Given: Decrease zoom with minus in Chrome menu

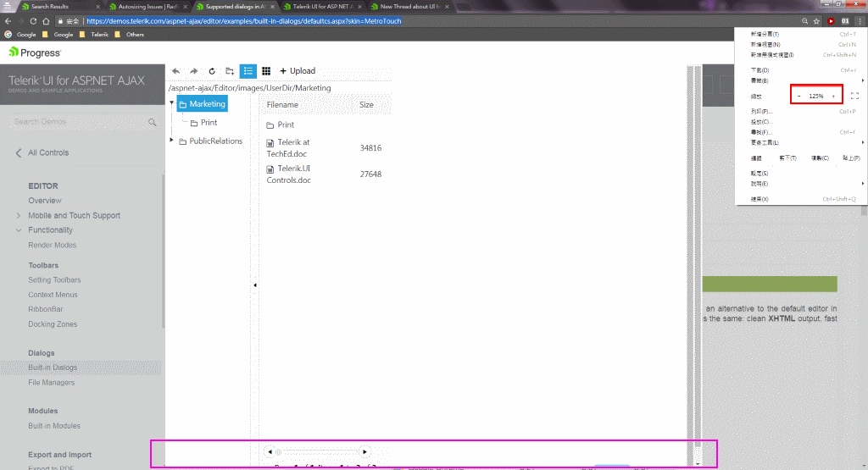Looking at the screenshot, I should click(798, 97).
